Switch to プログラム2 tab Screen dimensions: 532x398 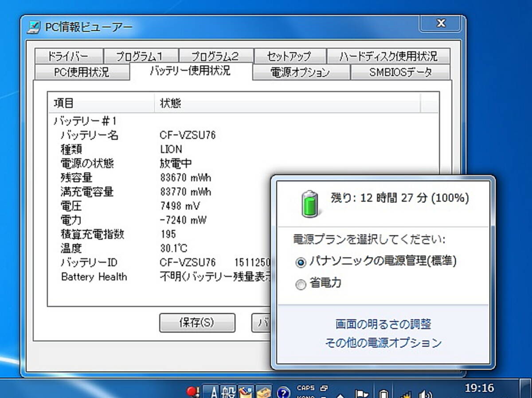[x=216, y=56]
